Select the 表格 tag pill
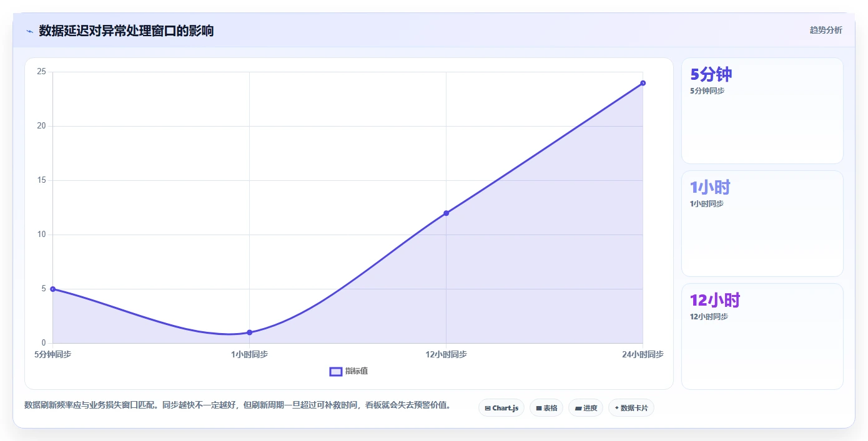Image resolution: width=868 pixels, height=441 pixels. coord(546,408)
